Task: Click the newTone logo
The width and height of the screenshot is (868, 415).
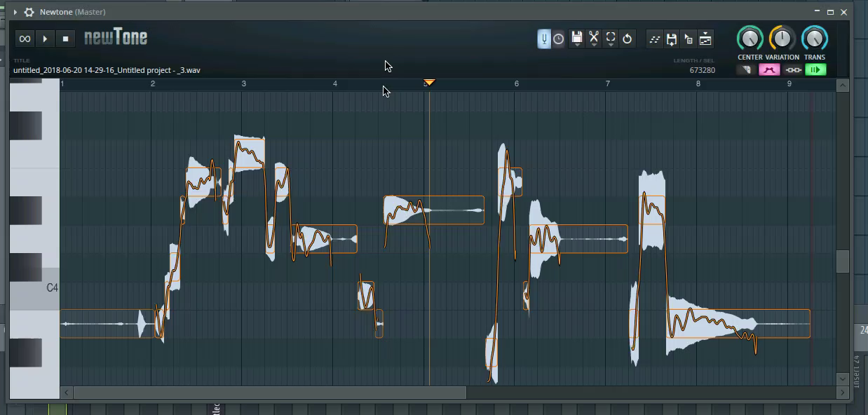Action: click(x=116, y=38)
